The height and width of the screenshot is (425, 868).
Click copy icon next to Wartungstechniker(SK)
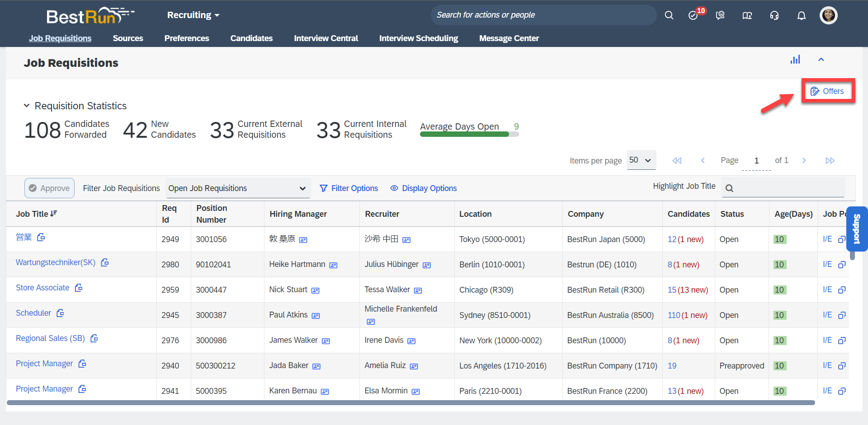105,262
